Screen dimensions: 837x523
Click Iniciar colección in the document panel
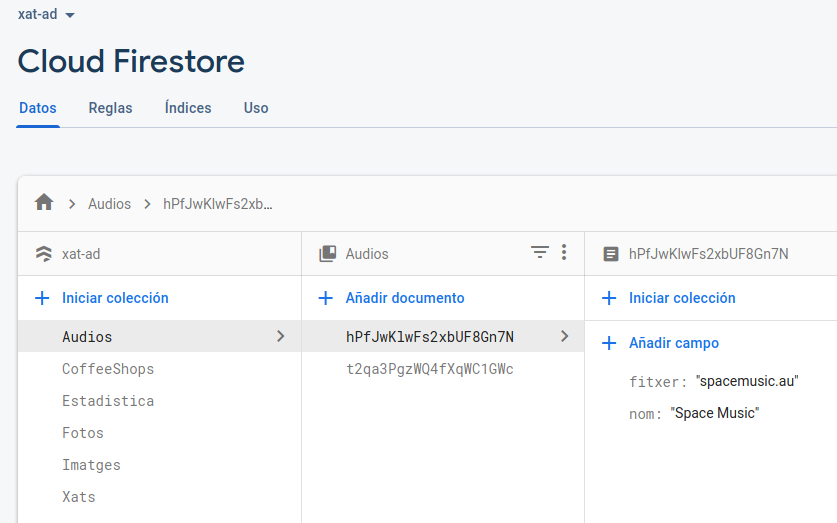tap(682, 298)
